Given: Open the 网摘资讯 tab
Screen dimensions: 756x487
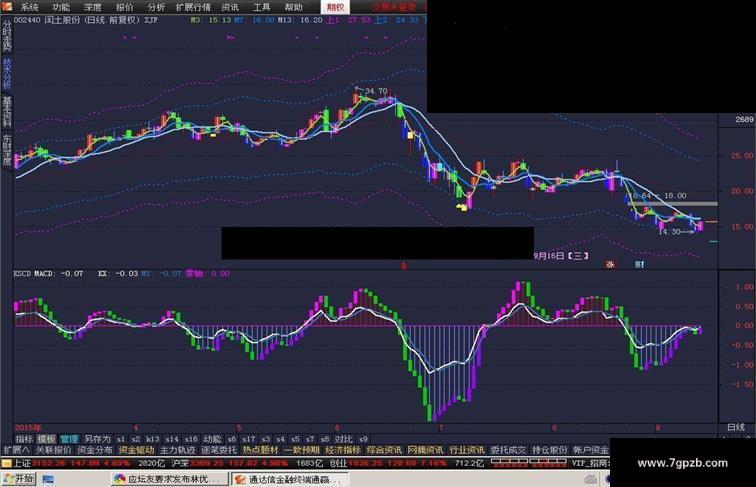Looking at the screenshot, I should (x=425, y=450).
